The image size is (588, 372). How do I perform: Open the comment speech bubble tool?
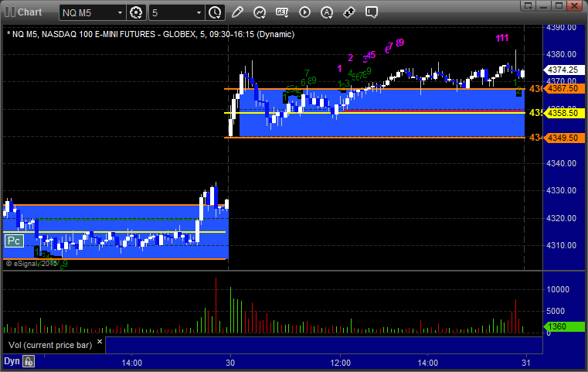coord(372,12)
